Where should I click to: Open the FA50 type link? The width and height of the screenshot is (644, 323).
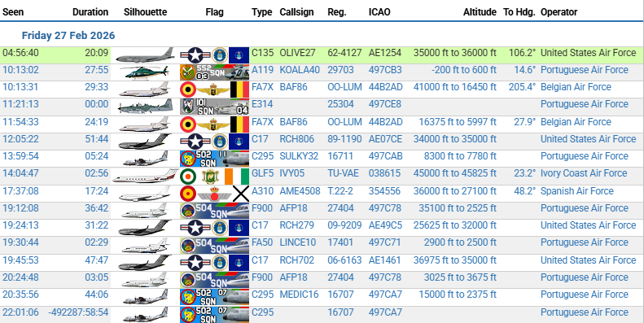pos(262,243)
